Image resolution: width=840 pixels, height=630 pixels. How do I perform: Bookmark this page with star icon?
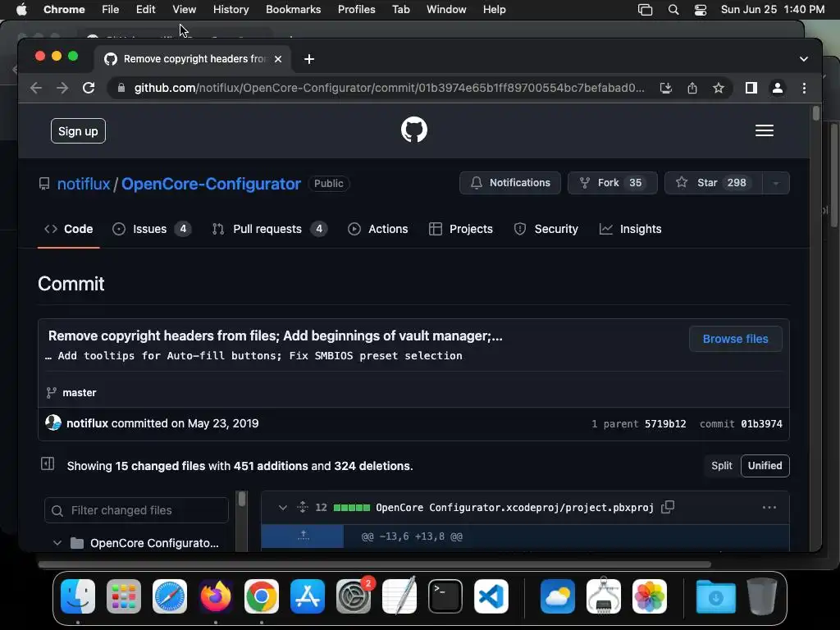coord(719,88)
